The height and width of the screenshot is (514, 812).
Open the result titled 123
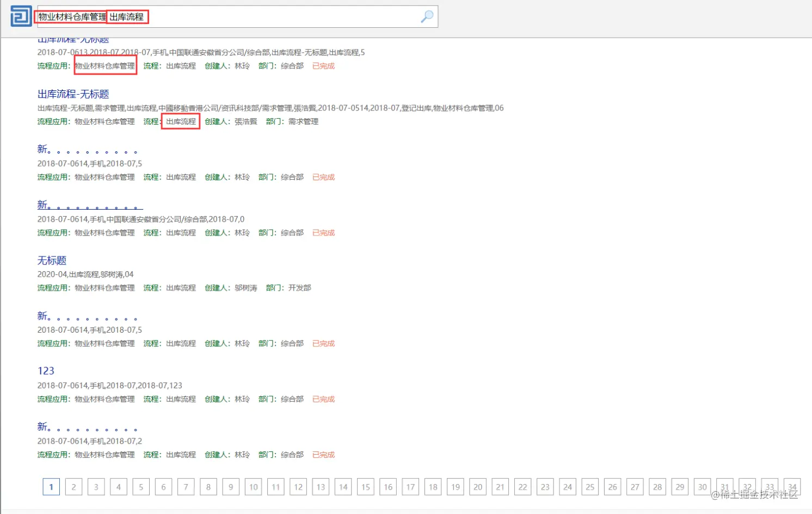tap(46, 370)
